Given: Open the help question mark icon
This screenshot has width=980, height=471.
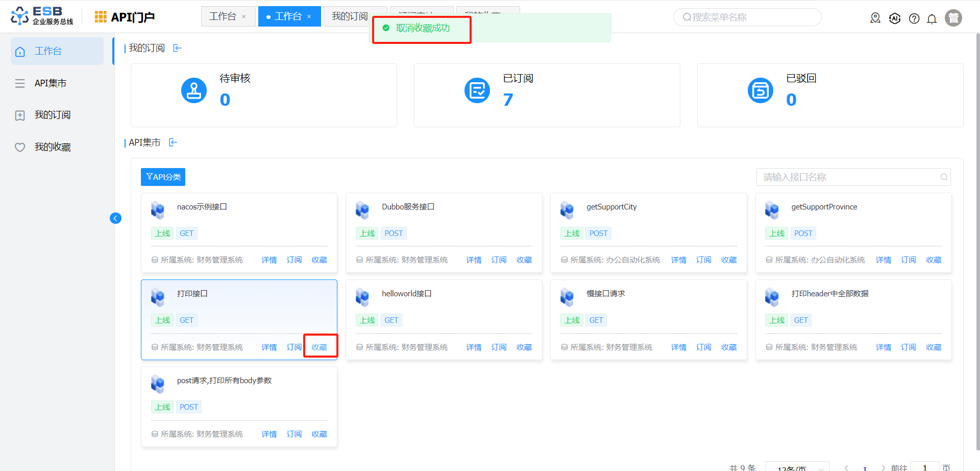Looking at the screenshot, I should (x=914, y=18).
